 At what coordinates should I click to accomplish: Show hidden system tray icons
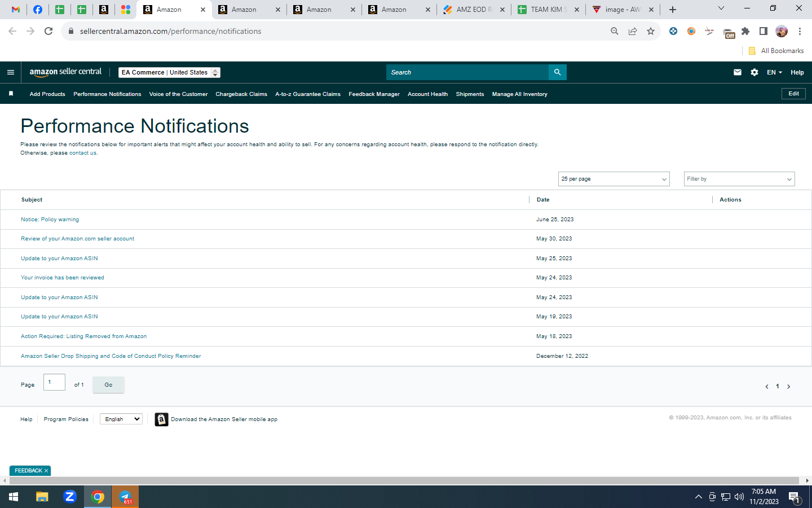tap(698, 497)
